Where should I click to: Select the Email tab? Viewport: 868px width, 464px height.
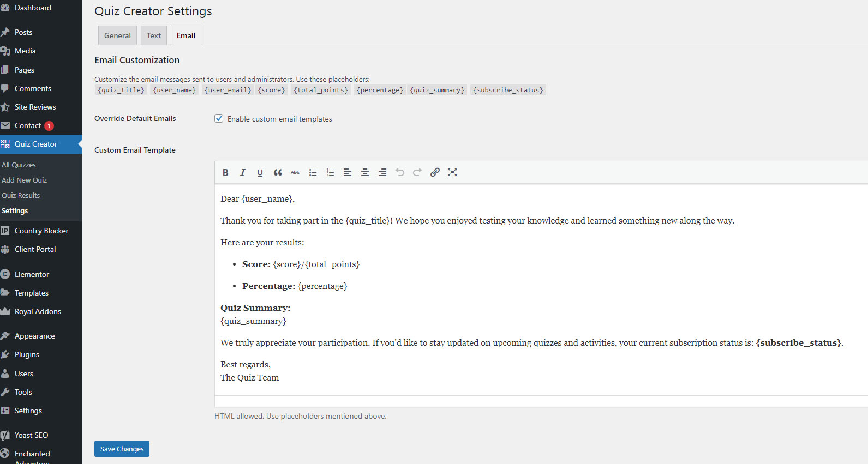coord(186,35)
